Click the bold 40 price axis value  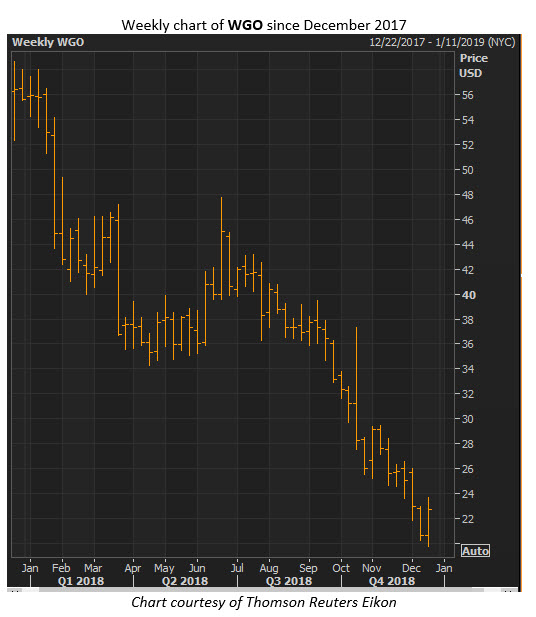point(468,295)
